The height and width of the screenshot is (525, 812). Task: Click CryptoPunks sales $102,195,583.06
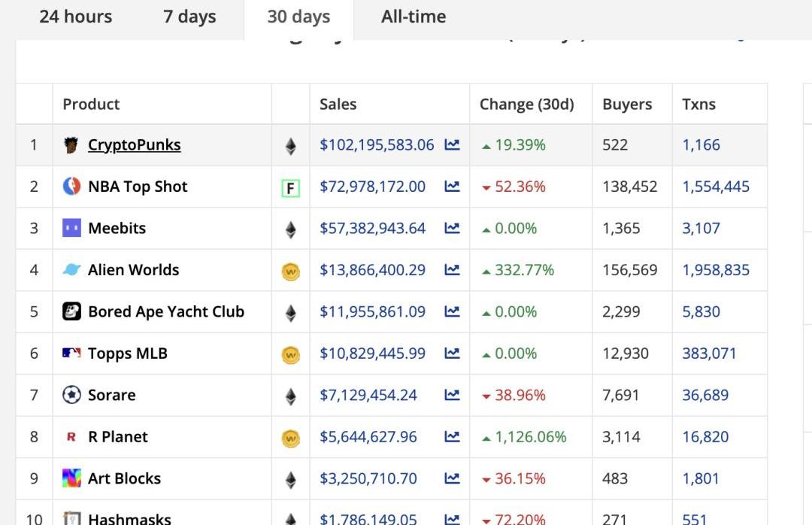(377, 144)
